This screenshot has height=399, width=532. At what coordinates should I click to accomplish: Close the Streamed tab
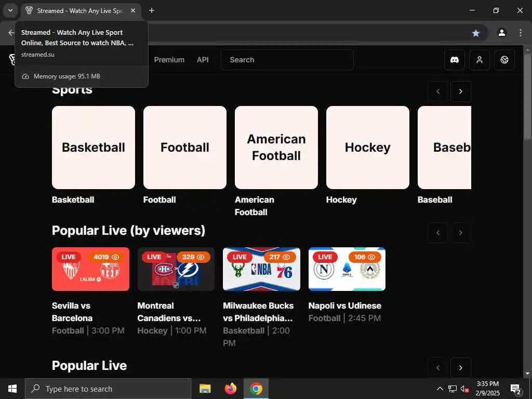[133, 10]
